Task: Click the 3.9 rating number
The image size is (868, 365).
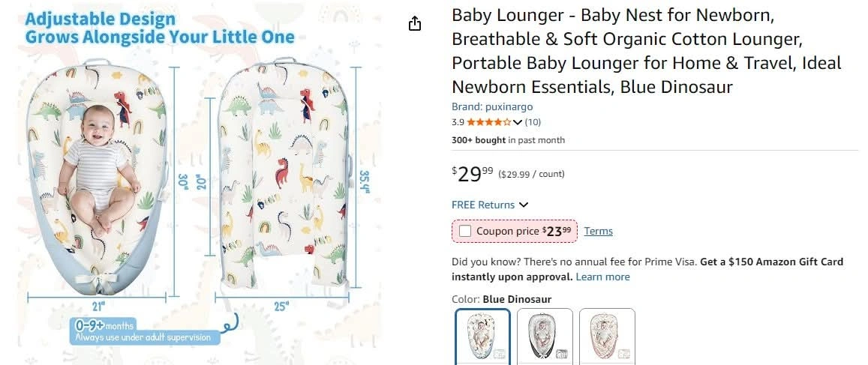Action: point(458,122)
